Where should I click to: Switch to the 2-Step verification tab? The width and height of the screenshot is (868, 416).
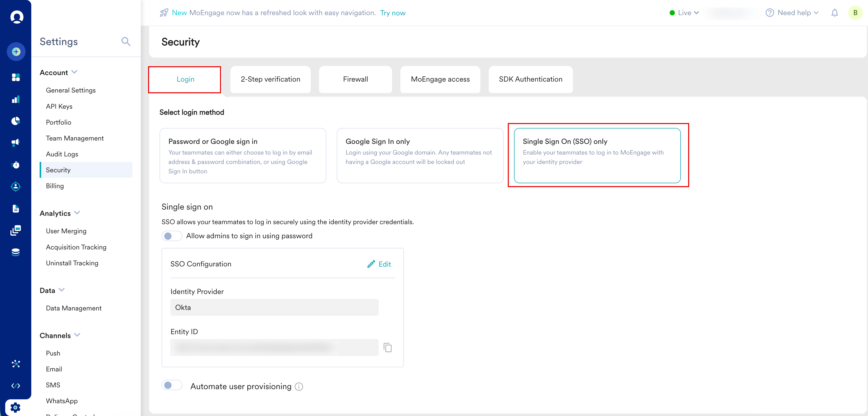(x=270, y=79)
